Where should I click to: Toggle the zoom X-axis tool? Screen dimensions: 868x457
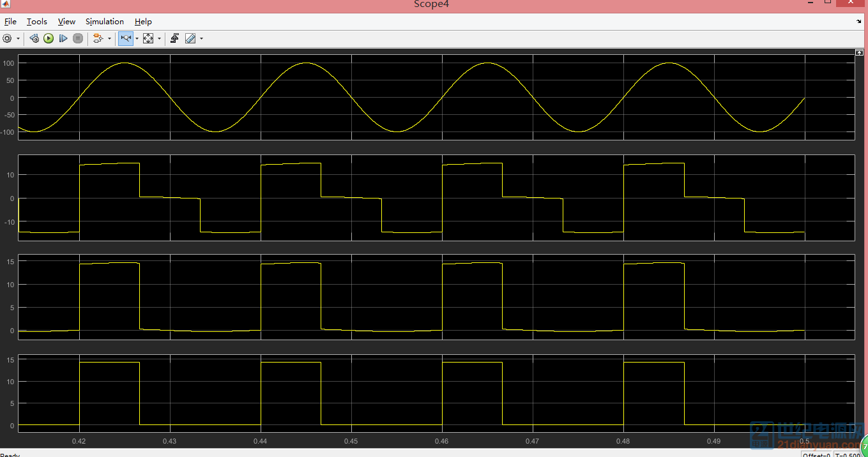point(126,38)
